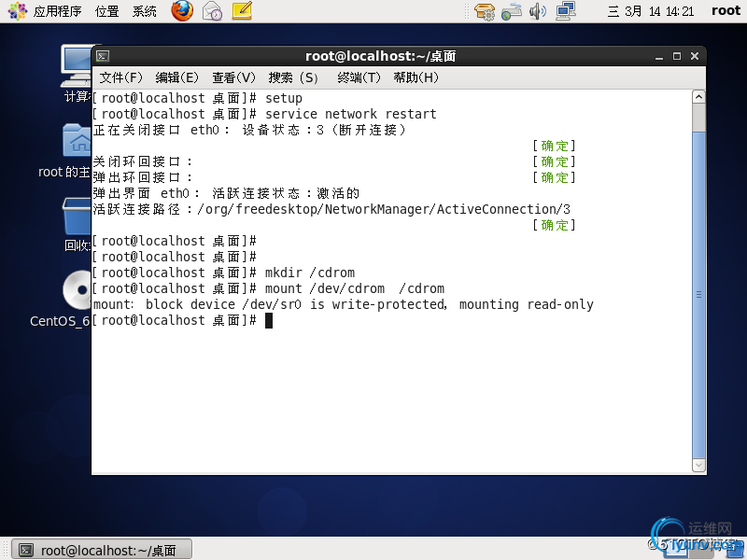Launch Firefox from the top panel
The width and height of the screenshot is (747, 560).
182,10
